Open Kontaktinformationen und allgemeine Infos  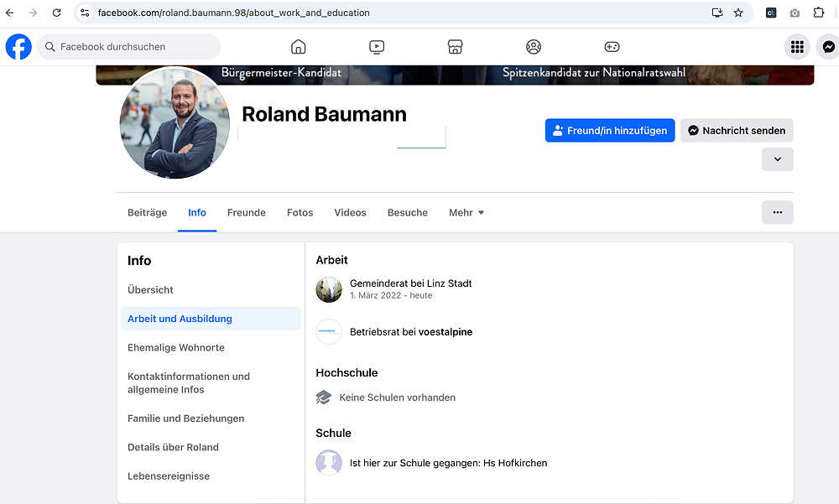tap(211, 383)
